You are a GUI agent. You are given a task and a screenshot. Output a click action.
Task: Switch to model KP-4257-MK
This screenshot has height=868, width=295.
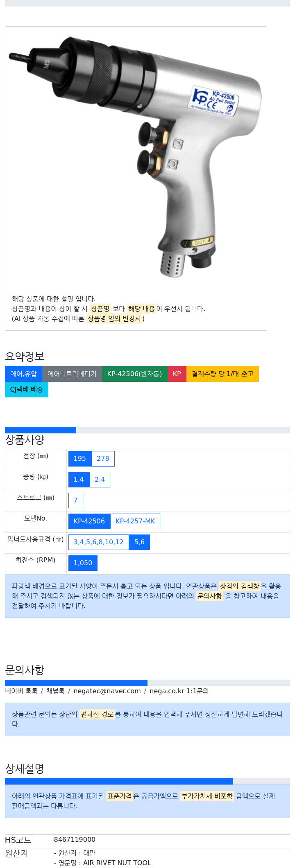coord(135,521)
